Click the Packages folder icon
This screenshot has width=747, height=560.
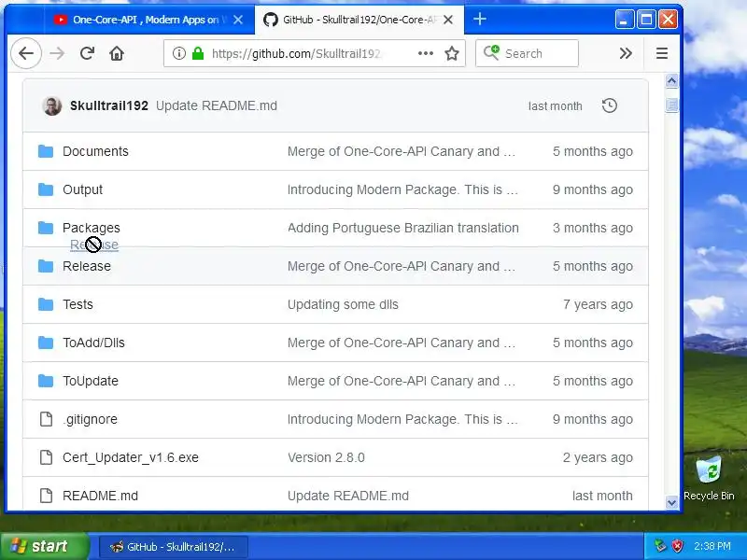(x=46, y=228)
